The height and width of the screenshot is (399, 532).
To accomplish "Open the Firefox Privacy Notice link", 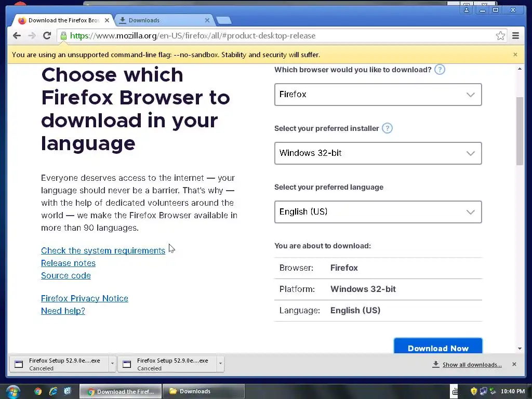I will (x=85, y=298).
